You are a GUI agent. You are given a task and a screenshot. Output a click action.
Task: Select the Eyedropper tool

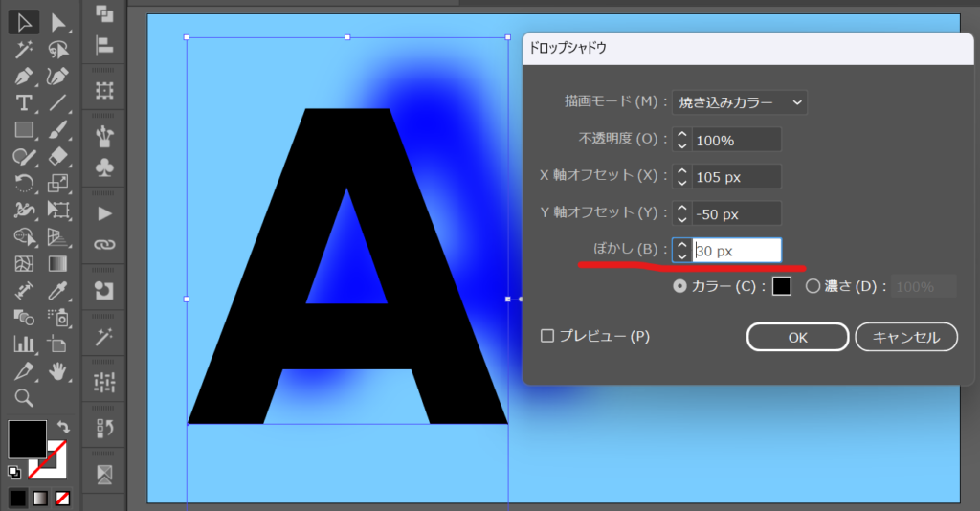pos(58,291)
